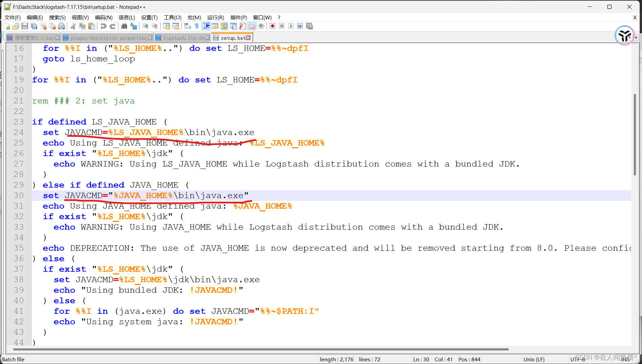642x364 pixels.
Task: Start macro recording via the red record icon
Action: click(272, 26)
